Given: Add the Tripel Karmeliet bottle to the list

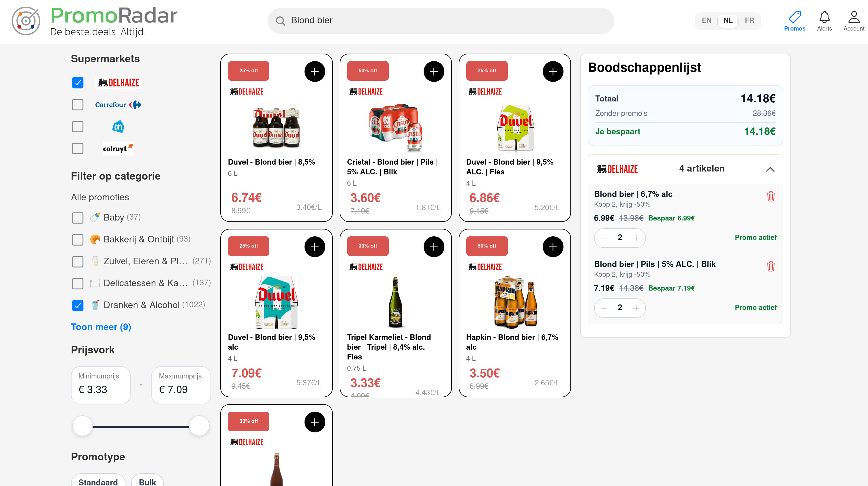Looking at the screenshot, I should coord(434,246).
